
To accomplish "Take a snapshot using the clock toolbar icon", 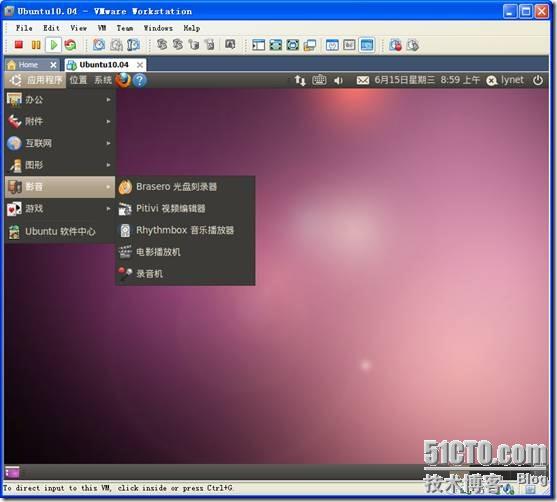I will (99, 45).
